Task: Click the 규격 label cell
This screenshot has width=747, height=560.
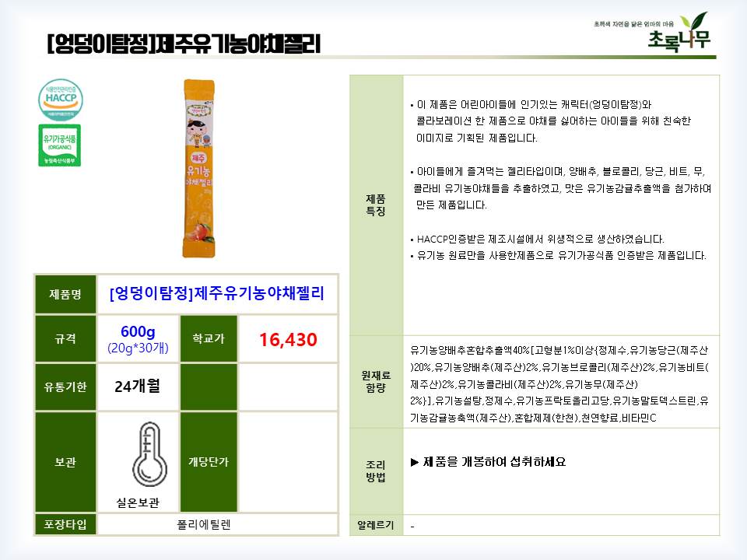Action: click(65, 338)
